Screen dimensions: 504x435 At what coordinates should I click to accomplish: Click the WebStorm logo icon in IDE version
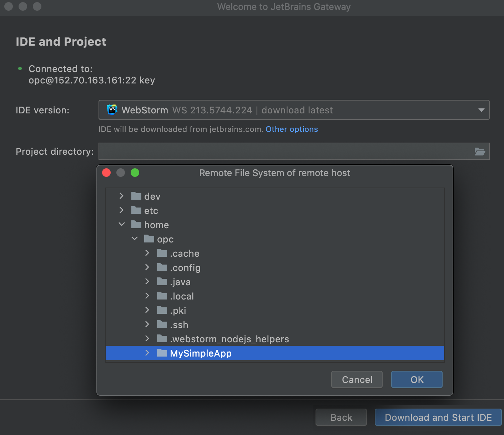112,110
